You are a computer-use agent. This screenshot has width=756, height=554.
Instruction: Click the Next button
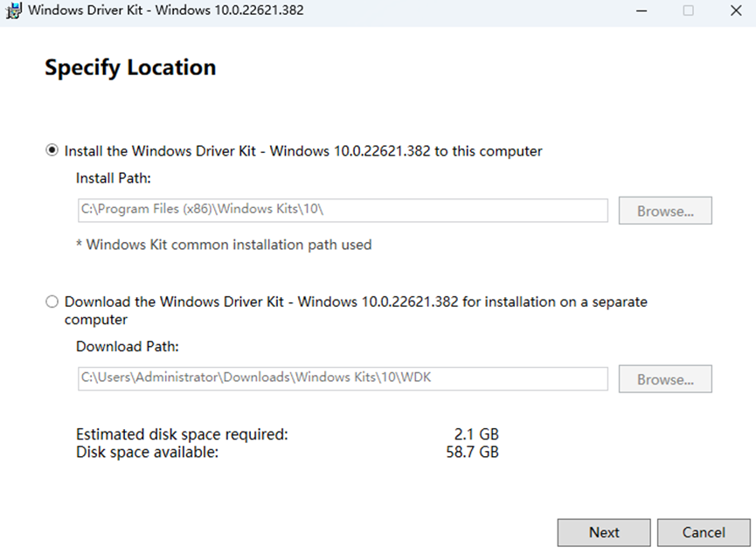604,532
